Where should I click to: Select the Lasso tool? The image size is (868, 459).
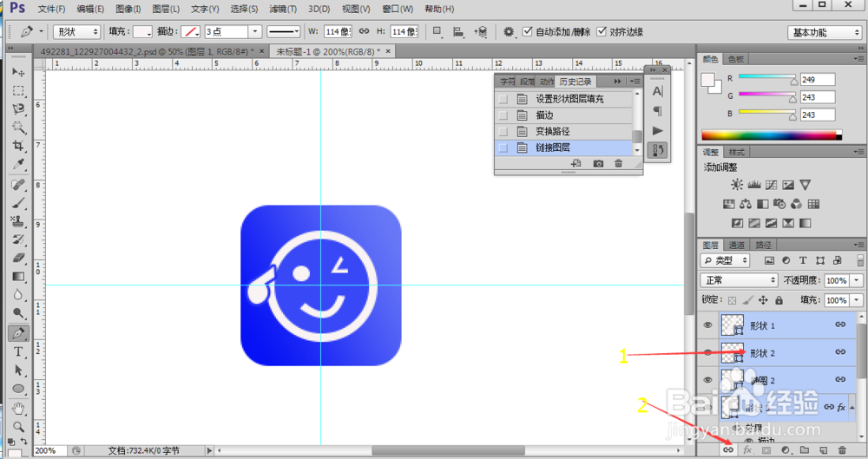tap(18, 108)
